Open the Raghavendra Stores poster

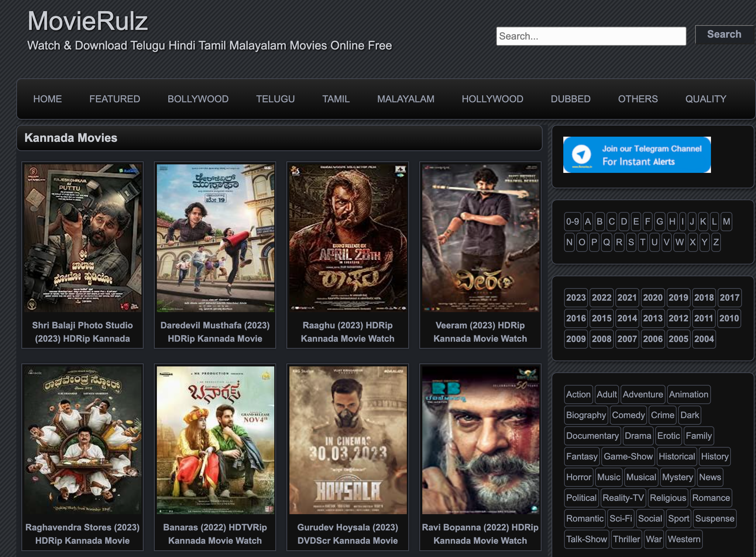pos(83,440)
